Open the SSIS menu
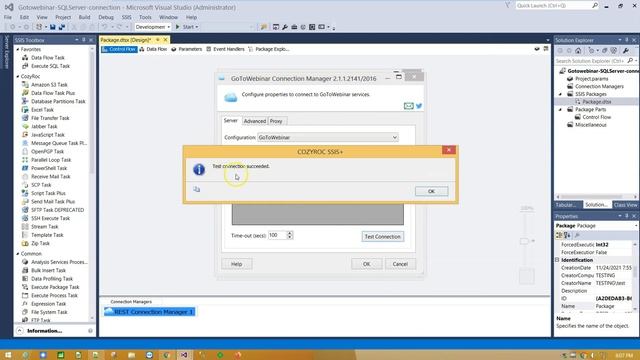 tap(127, 17)
